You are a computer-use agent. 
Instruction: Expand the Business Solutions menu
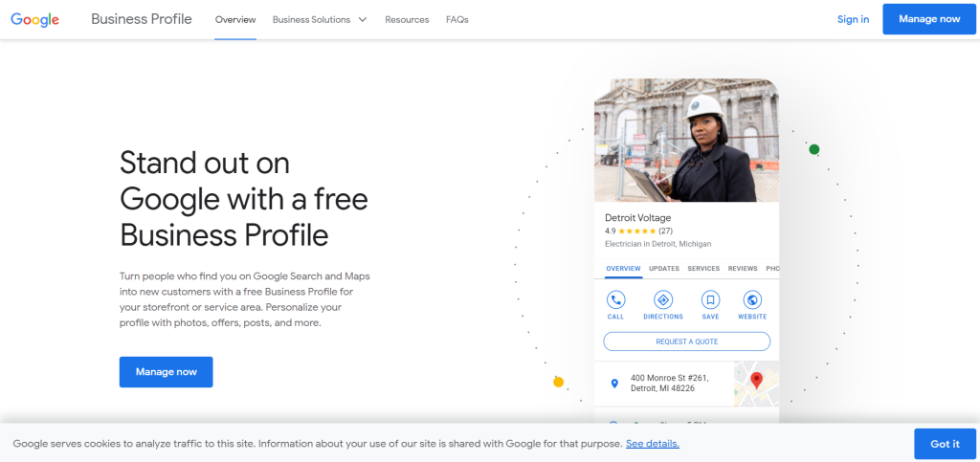(x=320, y=19)
